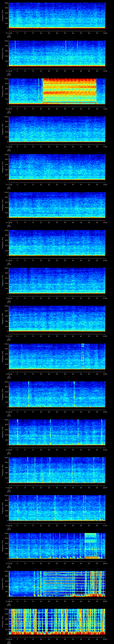Click the 10:19:00 start time label
The width and height of the screenshot is (114, 644).
click(x=9, y=260)
